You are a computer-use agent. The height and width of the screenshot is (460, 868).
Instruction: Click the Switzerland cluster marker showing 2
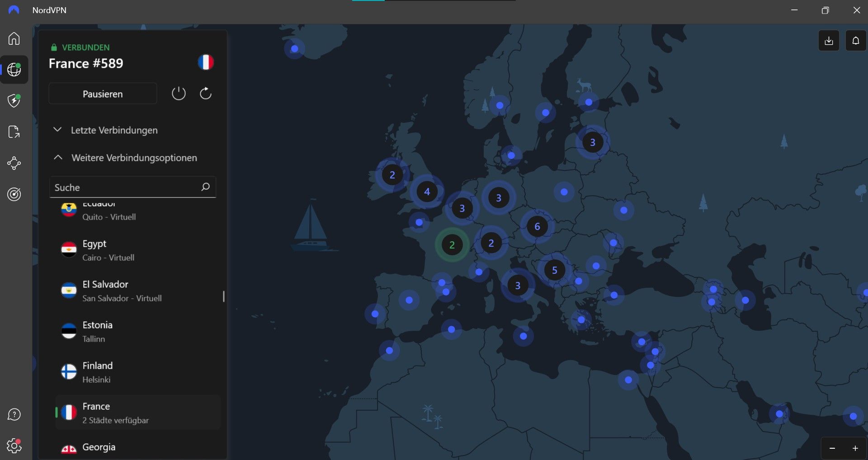pos(491,243)
